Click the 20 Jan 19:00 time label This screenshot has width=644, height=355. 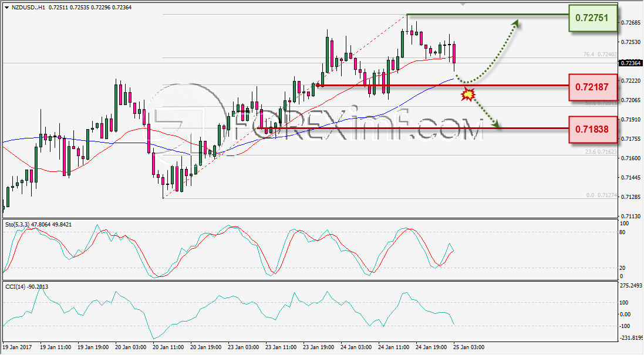pyautogui.click(x=206, y=347)
